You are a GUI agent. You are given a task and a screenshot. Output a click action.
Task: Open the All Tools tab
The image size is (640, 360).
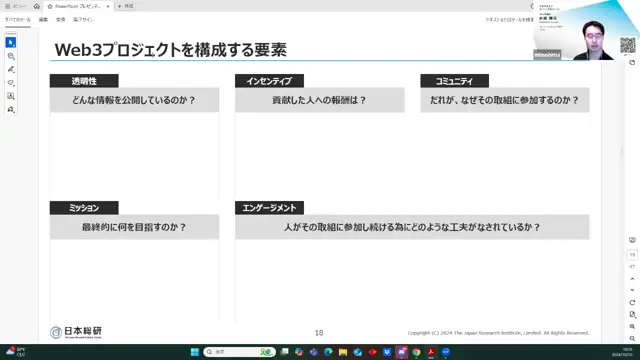(x=18, y=20)
